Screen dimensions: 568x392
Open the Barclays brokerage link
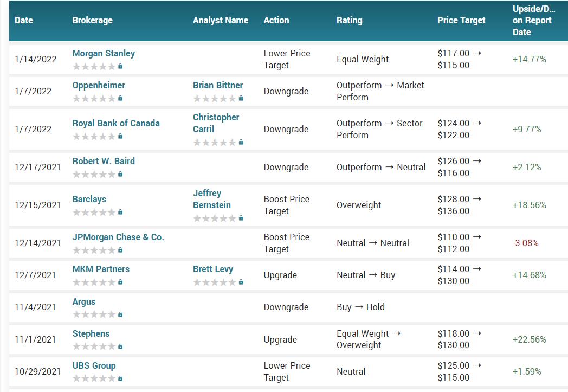tap(89, 200)
